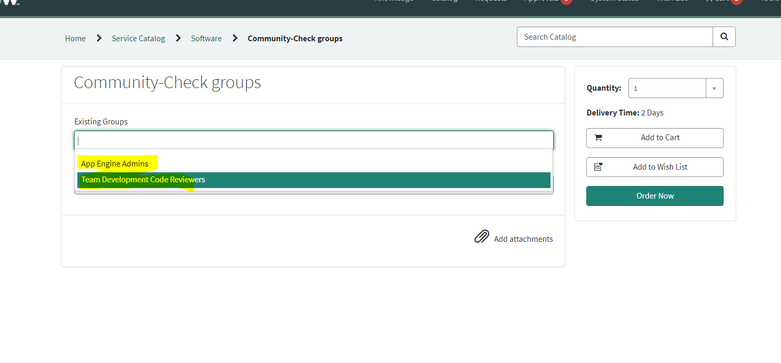The image size is (781, 363).
Task: Select App Engine Admins from the list
Action: tap(314, 163)
